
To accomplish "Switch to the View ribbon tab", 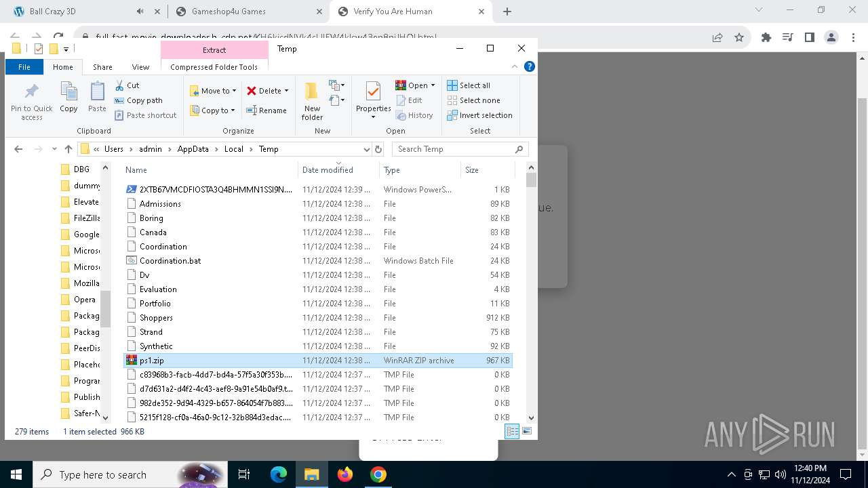I will pos(140,67).
